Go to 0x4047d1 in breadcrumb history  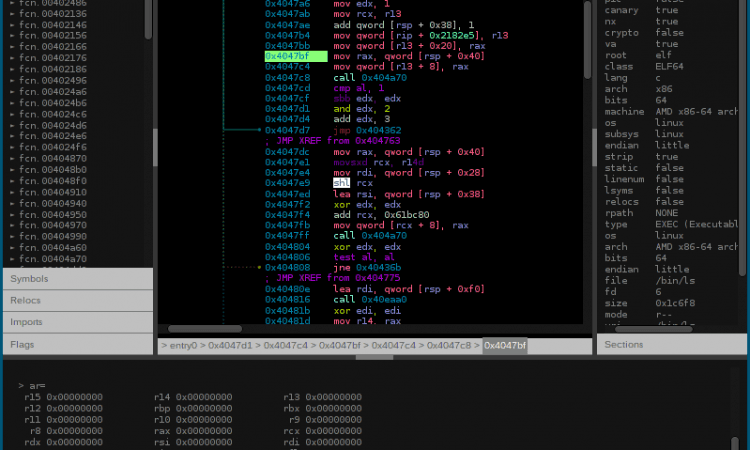[230, 345]
